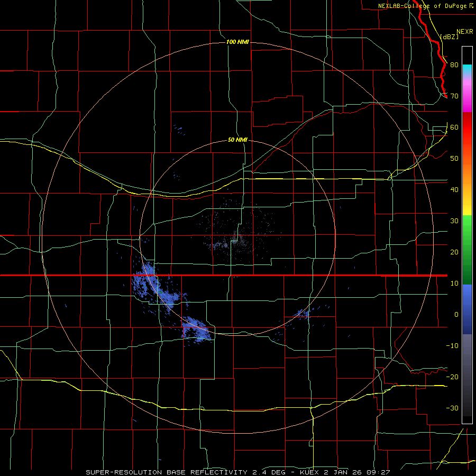Click the green segment of the reflectivity color bar
The image size is (476, 476).
pos(467,250)
